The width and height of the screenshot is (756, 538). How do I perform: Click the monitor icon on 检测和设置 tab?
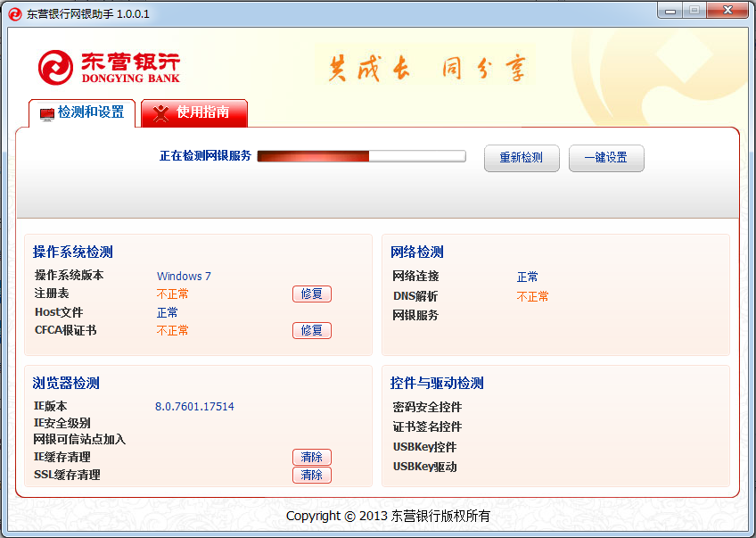(46, 114)
